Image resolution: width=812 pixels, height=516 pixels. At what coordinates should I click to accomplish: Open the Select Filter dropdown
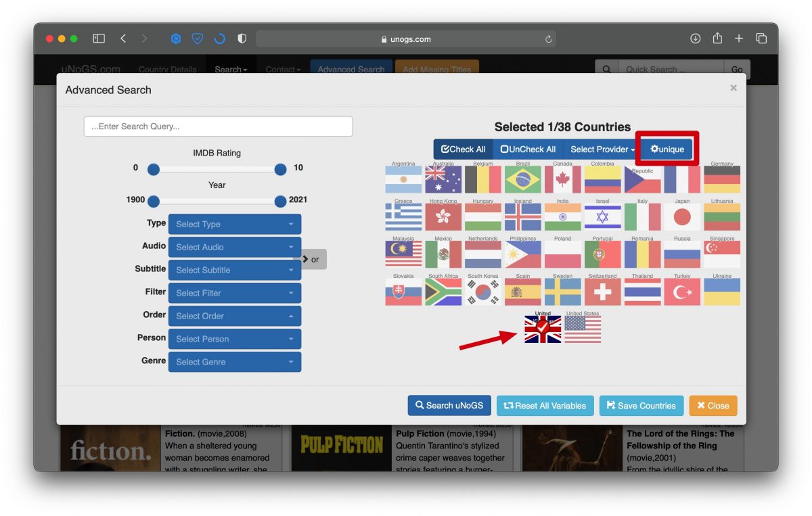coord(235,294)
